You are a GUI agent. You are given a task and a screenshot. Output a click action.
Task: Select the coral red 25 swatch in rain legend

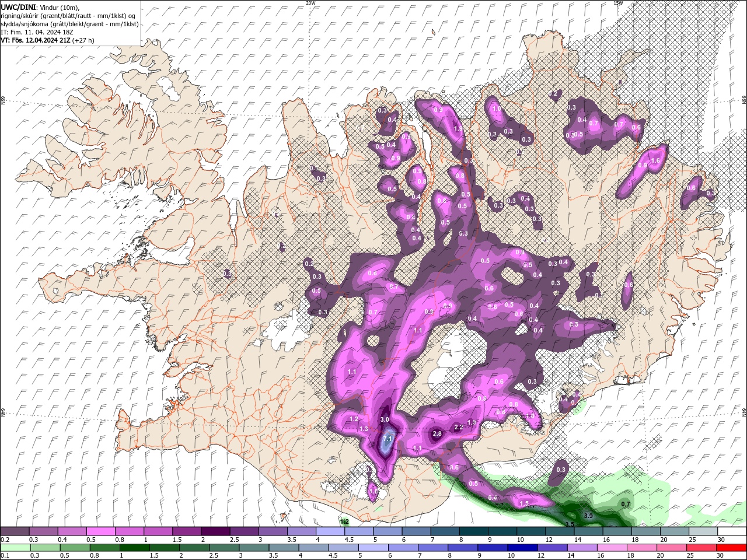(702, 548)
